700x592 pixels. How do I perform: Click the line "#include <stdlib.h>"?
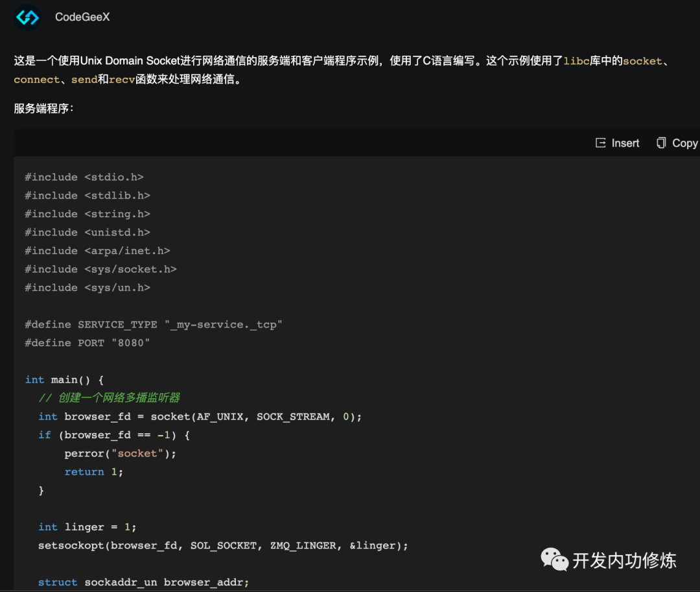(87, 196)
